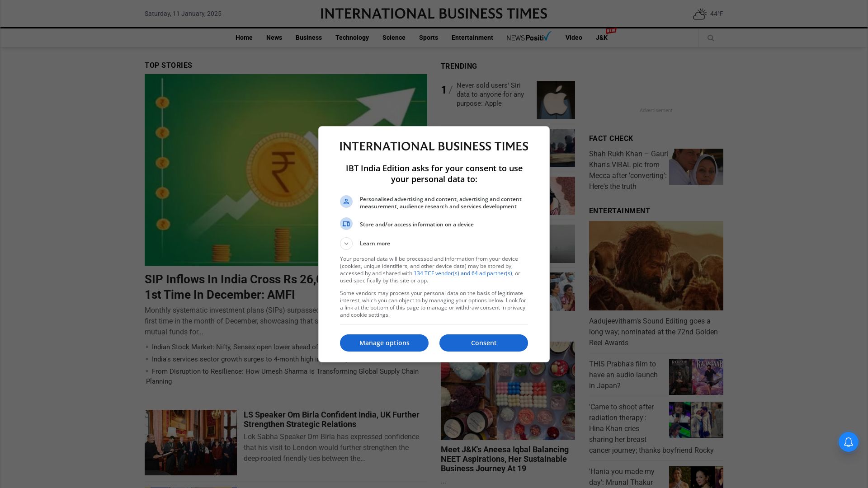The height and width of the screenshot is (488, 868).
Task: Click the date Saturday, 11 January, 2025
Action: (x=183, y=14)
